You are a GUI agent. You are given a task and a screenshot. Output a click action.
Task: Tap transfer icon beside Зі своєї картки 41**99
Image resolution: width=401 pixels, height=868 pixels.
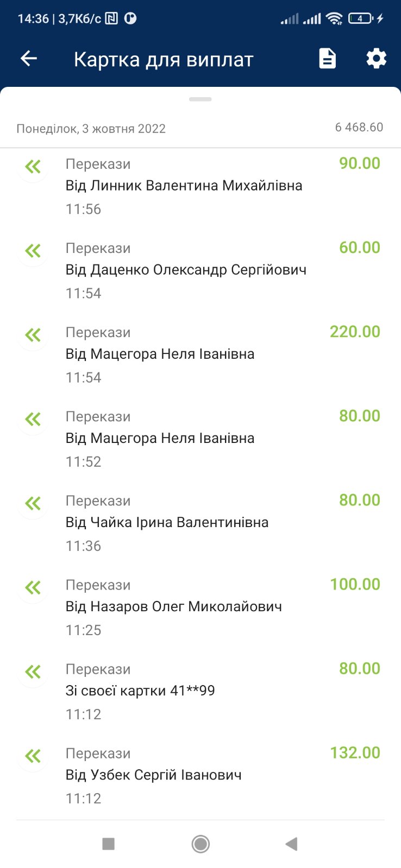coord(33,672)
